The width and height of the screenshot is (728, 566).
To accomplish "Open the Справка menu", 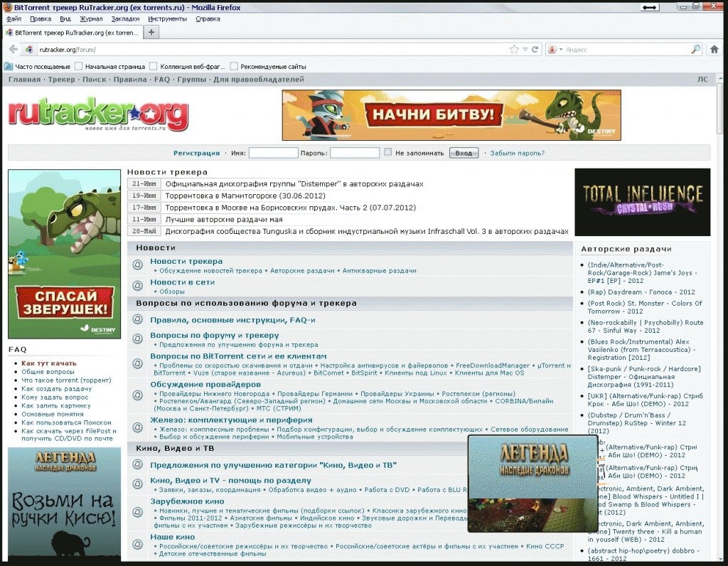I will click(x=208, y=19).
